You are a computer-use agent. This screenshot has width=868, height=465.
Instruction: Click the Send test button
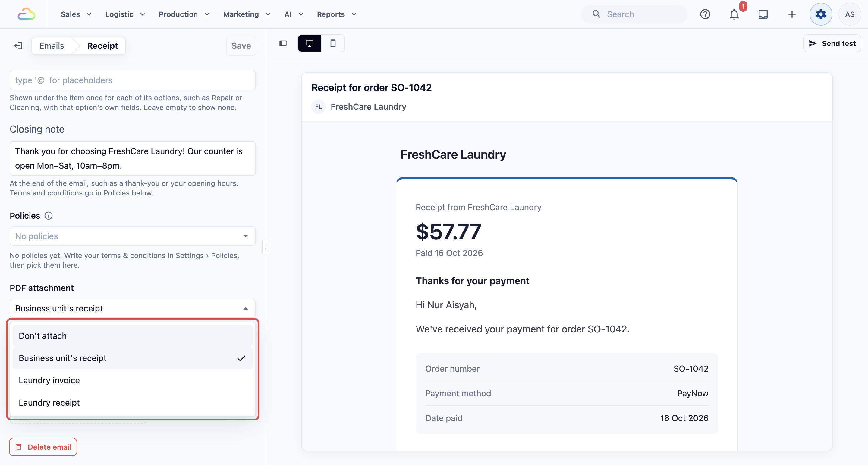coord(832,43)
